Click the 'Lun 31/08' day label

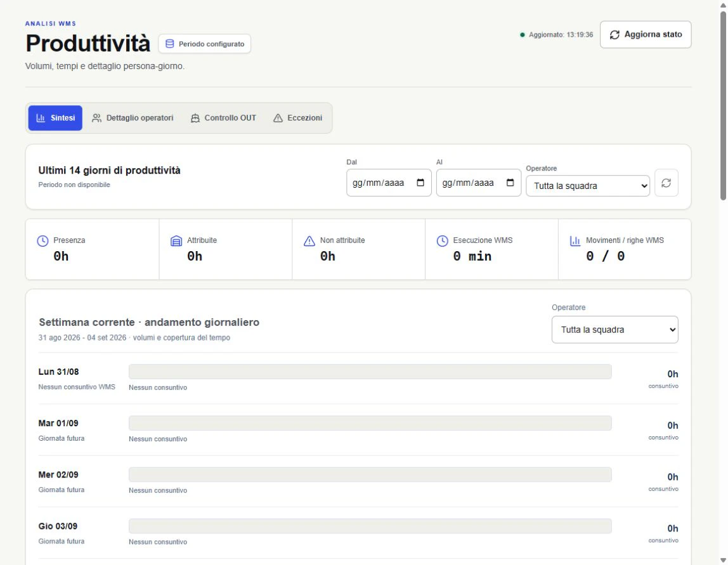point(58,372)
